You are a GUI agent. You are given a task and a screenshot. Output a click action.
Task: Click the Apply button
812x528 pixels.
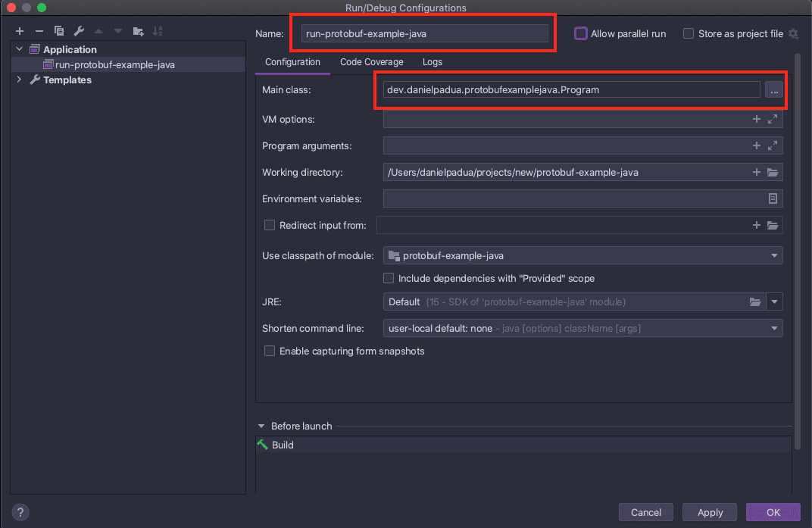[x=710, y=512]
